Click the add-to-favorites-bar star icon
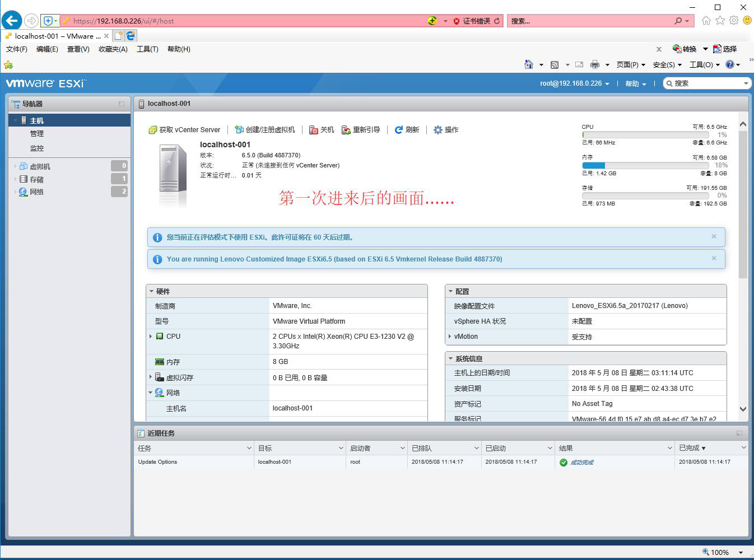 point(8,64)
